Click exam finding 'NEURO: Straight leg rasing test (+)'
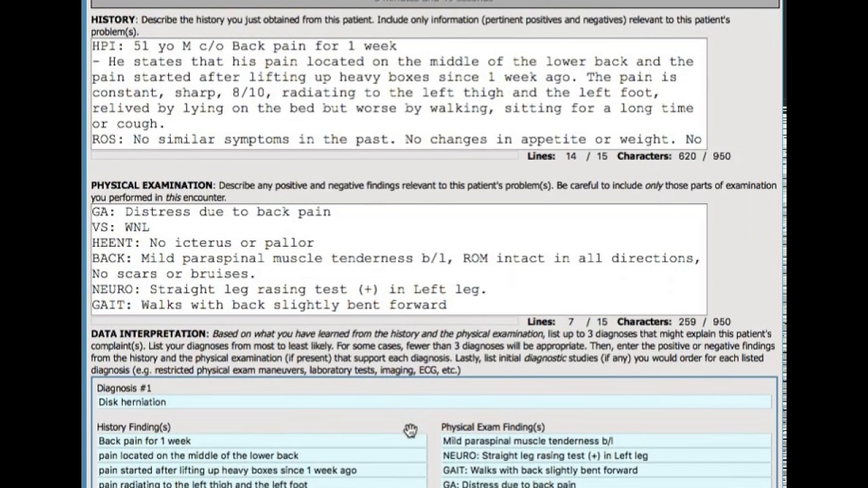This screenshot has height=488, width=868. pos(606,455)
